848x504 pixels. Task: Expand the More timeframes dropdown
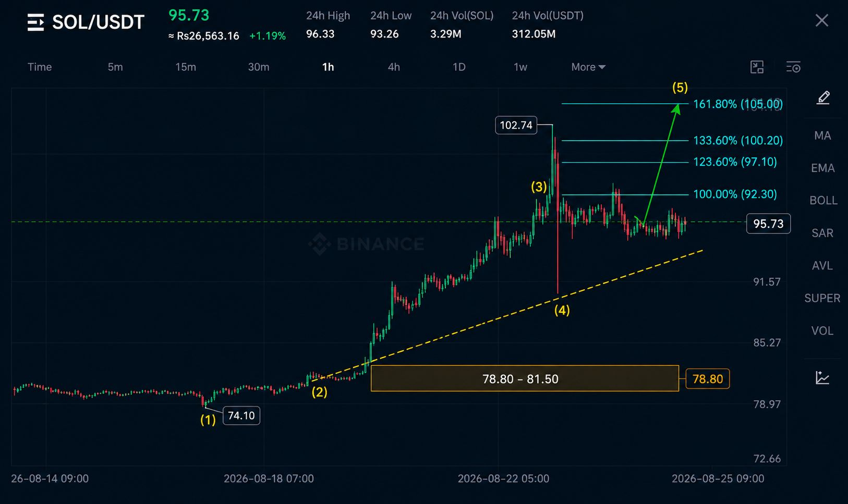(588, 67)
